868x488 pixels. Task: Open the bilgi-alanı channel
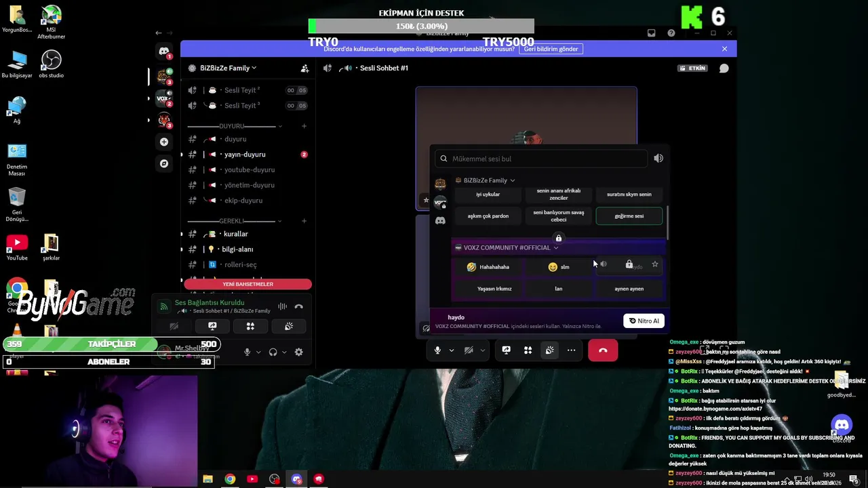247,249
